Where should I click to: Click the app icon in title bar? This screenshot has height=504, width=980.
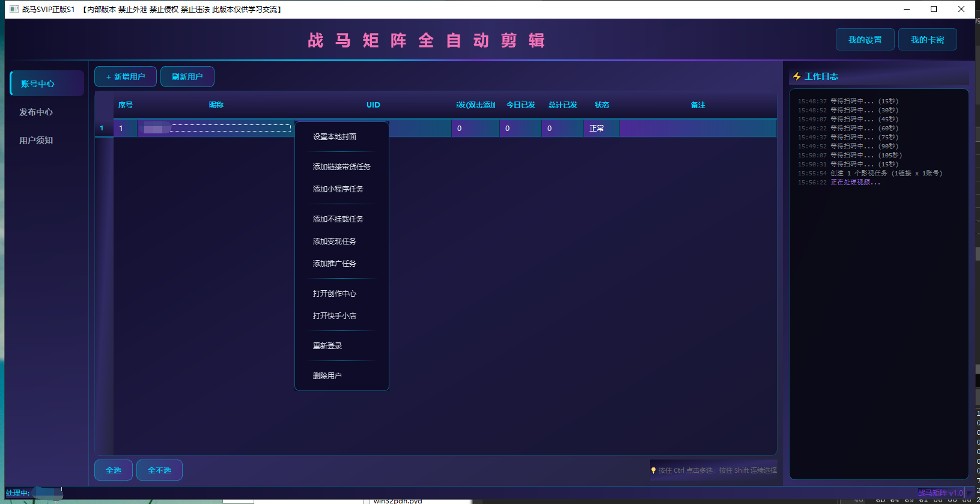14,9
